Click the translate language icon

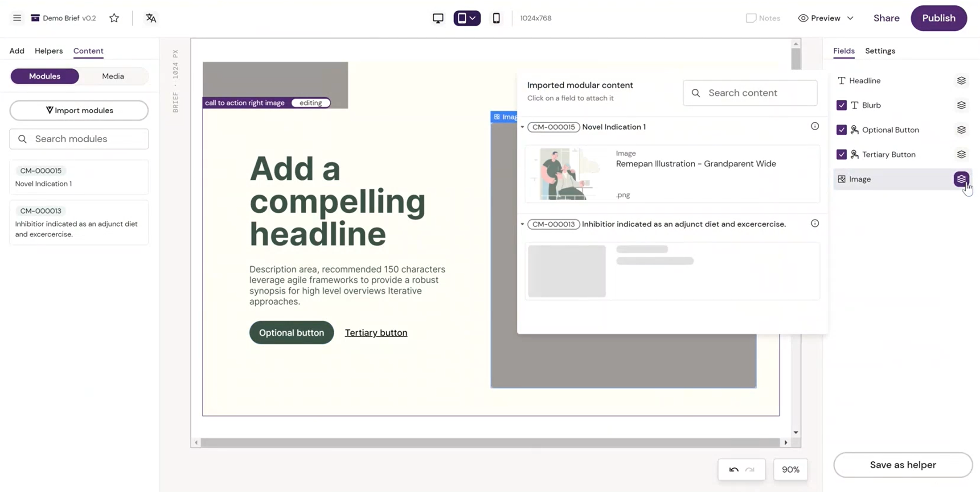click(x=151, y=18)
